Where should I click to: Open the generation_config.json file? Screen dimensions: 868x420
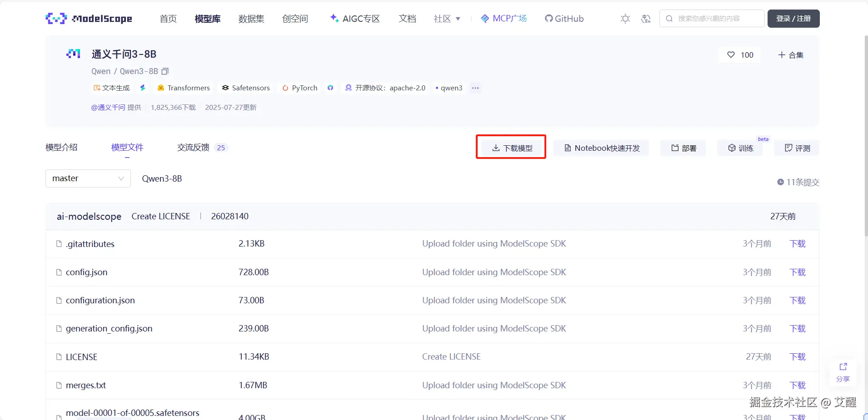(109, 329)
